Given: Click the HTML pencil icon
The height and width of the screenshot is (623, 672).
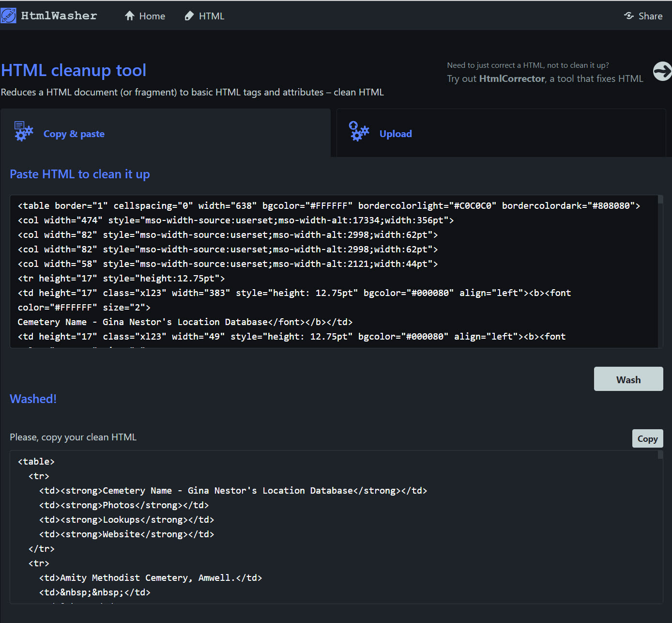Looking at the screenshot, I should [189, 16].
